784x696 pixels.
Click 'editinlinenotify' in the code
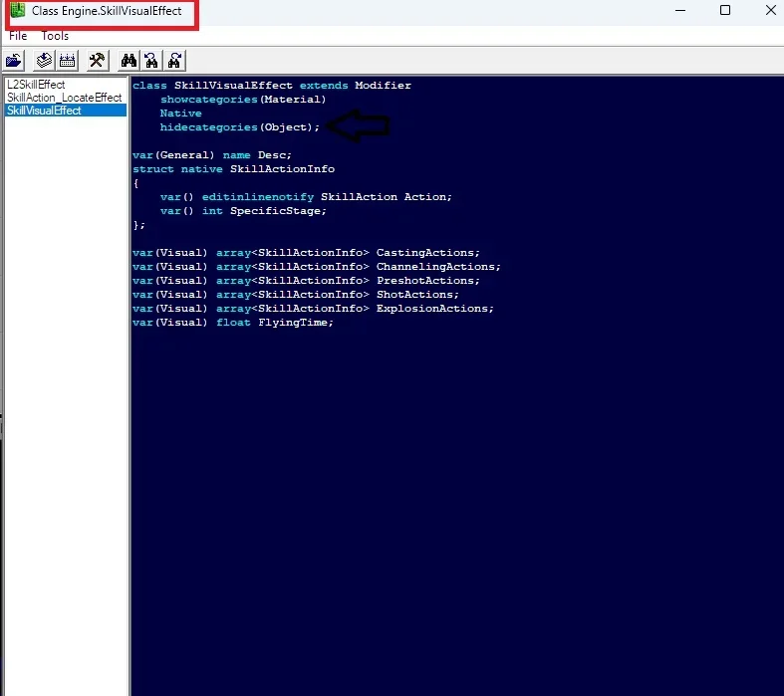coord(257,197)
